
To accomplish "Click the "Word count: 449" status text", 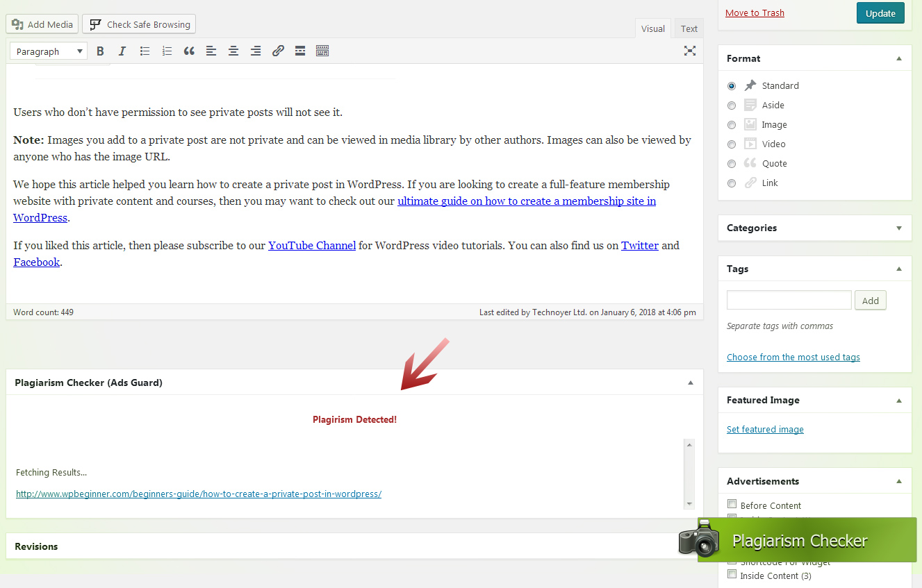I will 43,312.
